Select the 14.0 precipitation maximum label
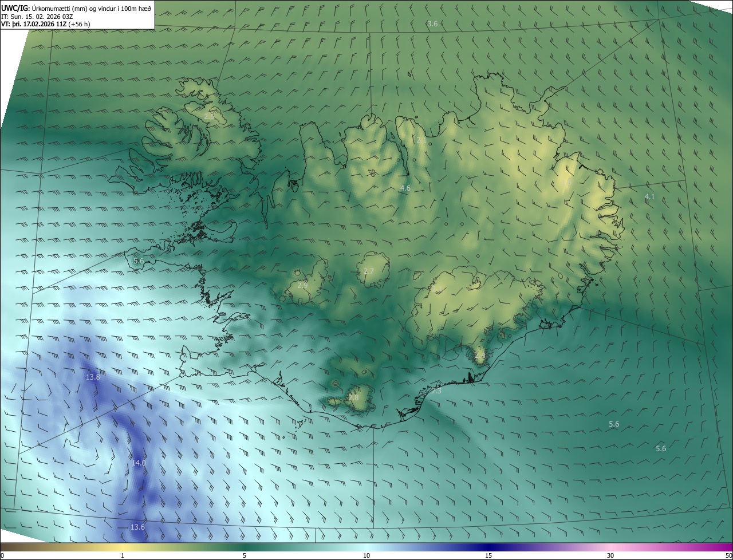This screenshot has height=560, width=733. click(x=139, y=463)
